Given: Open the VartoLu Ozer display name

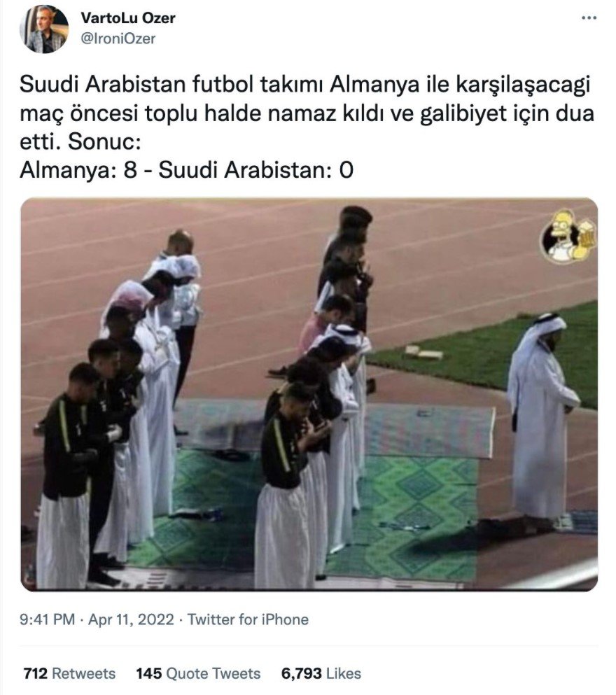Looking at the screenshot, I should [x=128, y=17].
